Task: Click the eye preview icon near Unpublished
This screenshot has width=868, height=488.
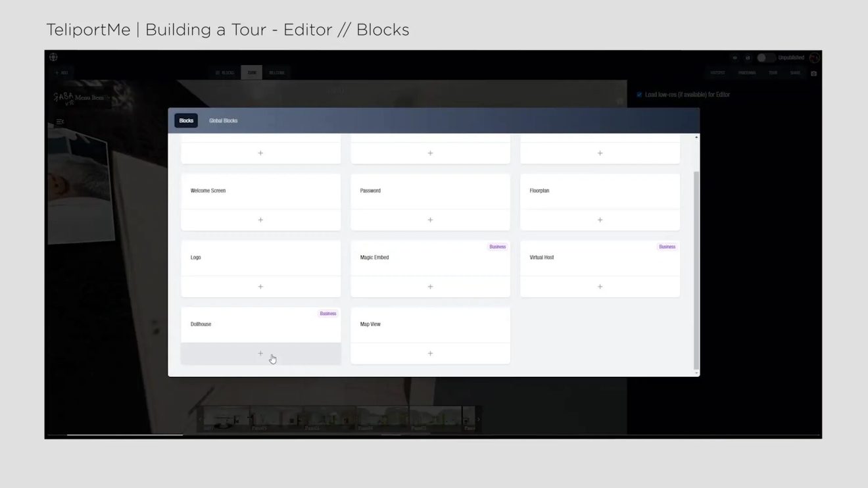Action: (x=735, y=58)
